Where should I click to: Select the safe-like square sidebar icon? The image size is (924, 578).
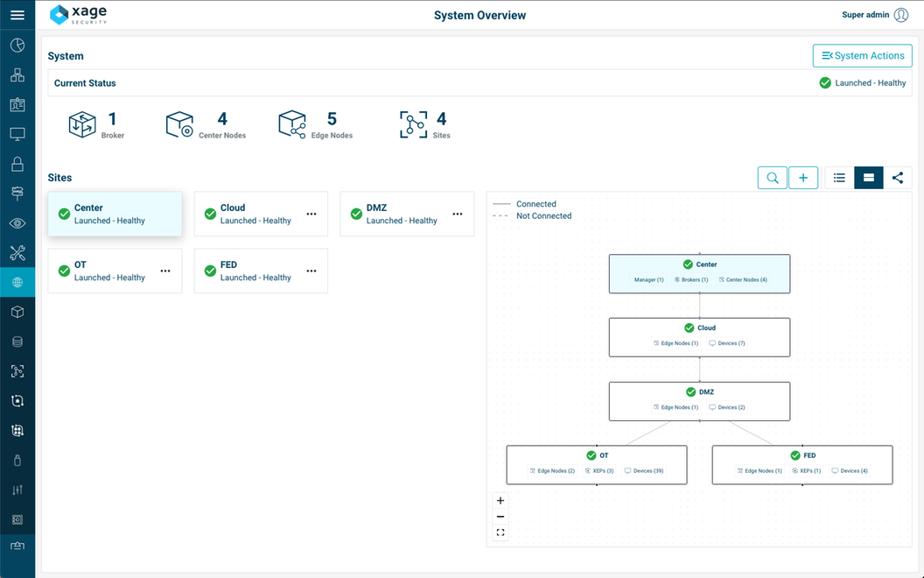pos(17,519)
